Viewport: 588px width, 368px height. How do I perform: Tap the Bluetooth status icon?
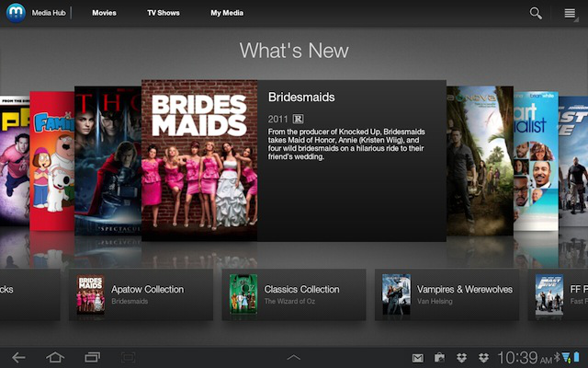(557, 357)
